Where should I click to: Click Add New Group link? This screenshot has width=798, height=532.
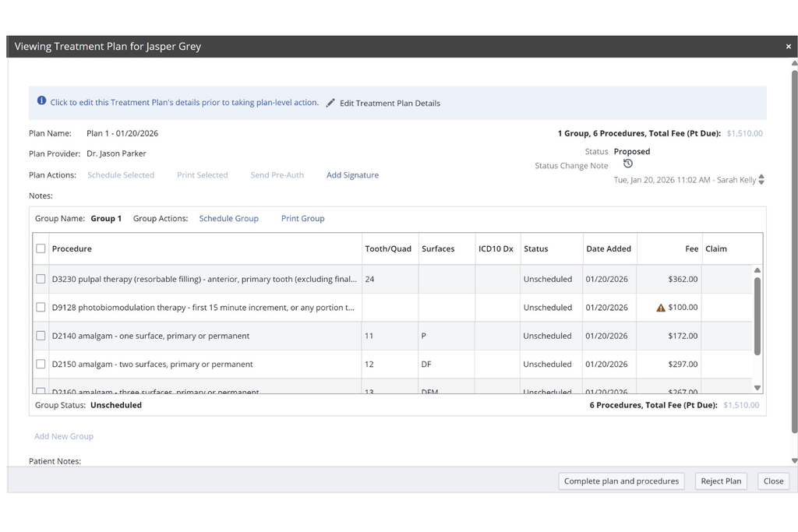(64, 436)
